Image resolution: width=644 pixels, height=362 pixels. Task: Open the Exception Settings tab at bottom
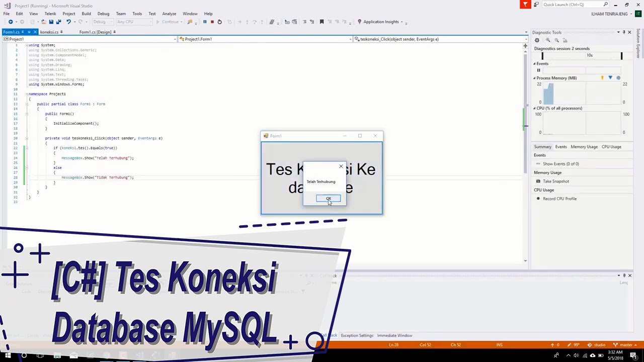(x=357, y=335)
